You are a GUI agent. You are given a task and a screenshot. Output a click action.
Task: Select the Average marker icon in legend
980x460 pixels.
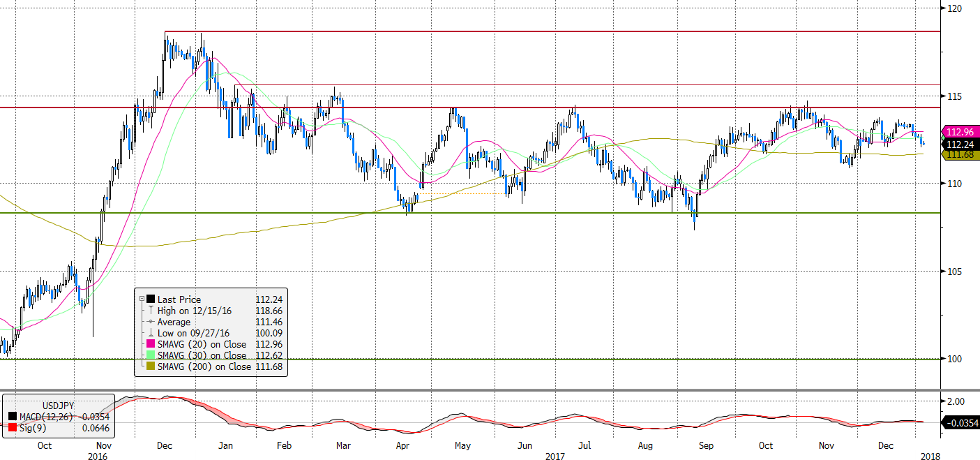[151, 322]
